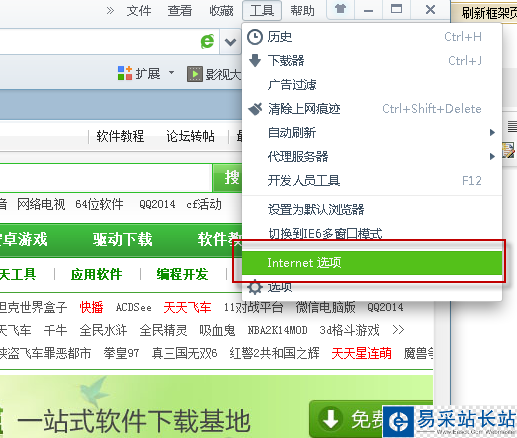Choose 广告过滤 (Ad filter) entry

pos(372,85)
